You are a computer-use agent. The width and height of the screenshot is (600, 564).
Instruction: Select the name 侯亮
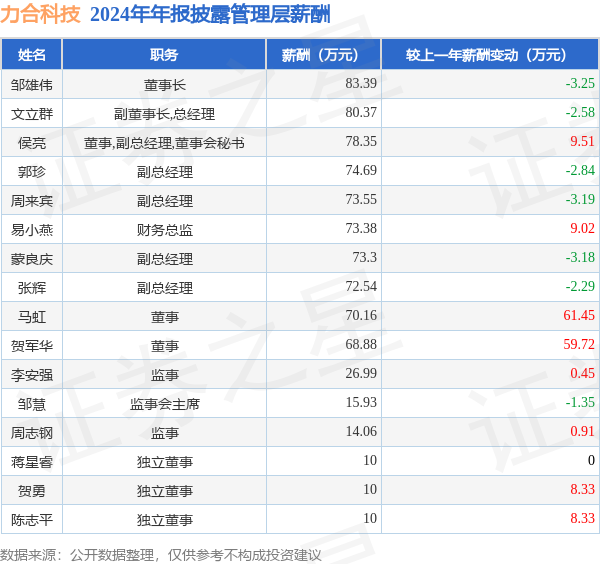pyautogui.click(x=32, y=143)
